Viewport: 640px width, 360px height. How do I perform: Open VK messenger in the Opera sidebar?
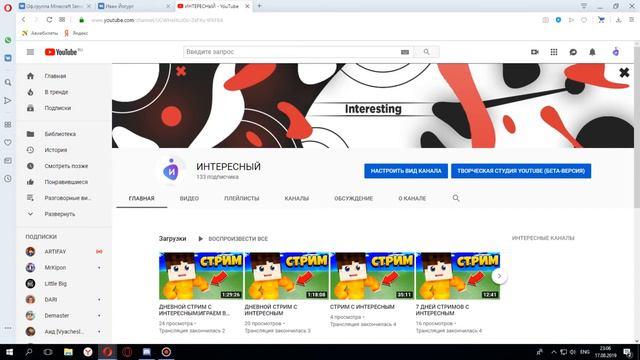point(8,58)
